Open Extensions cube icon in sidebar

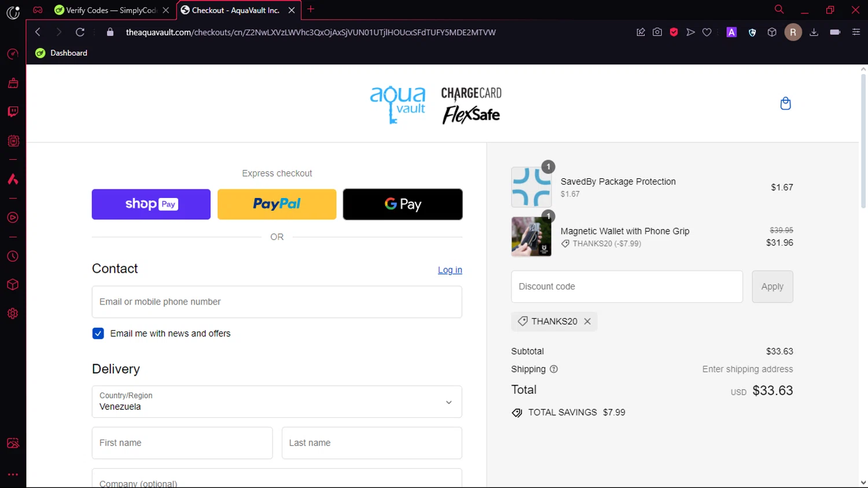click(13, 285)
